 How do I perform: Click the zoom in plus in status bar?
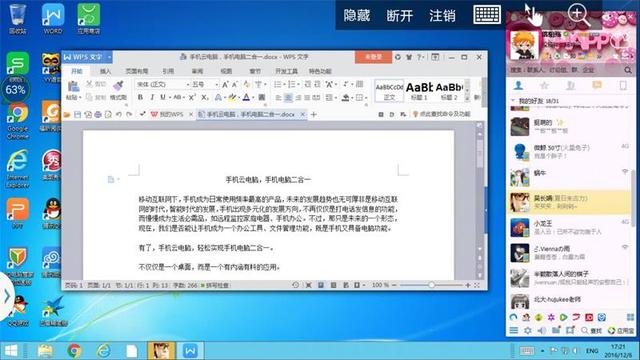click(x=468, y=285)
